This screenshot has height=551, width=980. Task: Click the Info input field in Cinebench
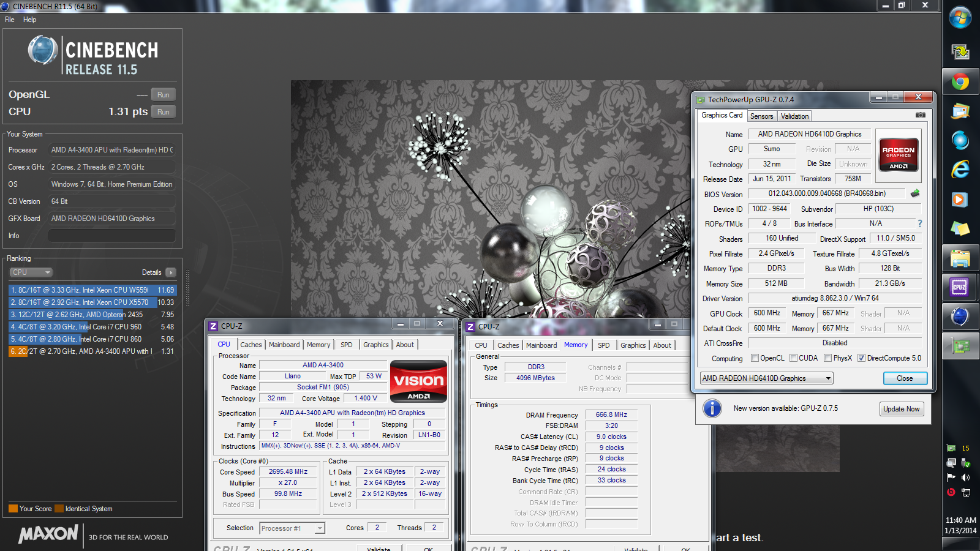click(112, 236)
